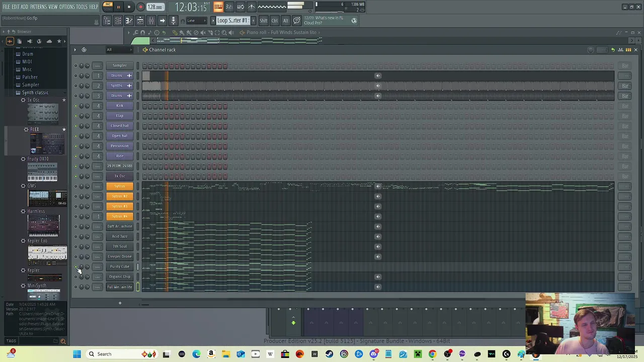Open the EDIT menu
644x362 pixels.
[x=16, y=7]
